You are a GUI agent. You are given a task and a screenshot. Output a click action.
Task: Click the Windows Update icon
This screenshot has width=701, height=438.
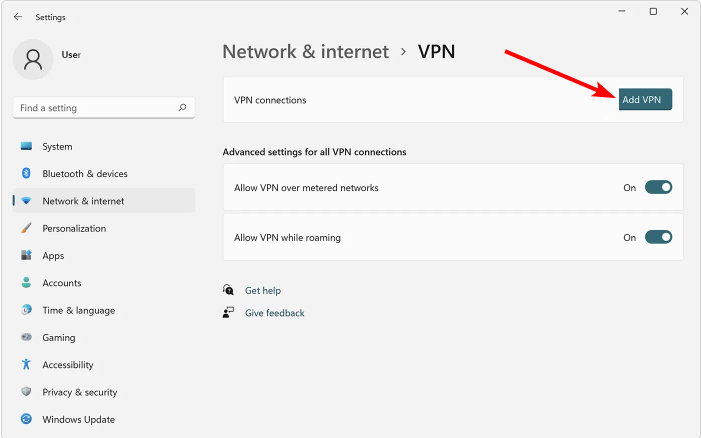(26, 420)
